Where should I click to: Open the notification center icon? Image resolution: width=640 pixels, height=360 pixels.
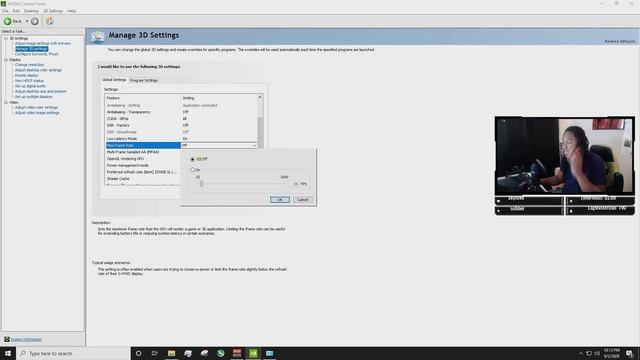click(629, 353)
